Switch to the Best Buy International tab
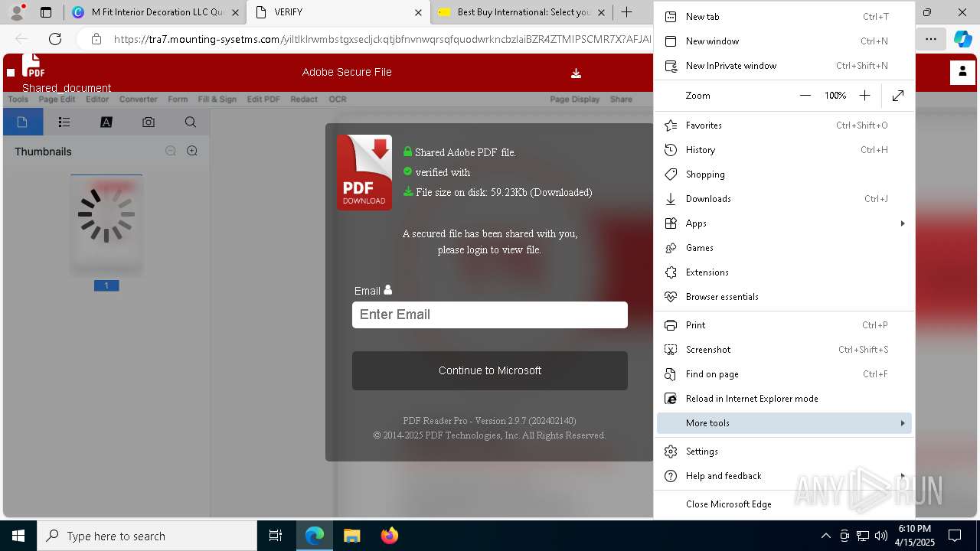The height and width of the screenshot is (551, 980). tap(521, 12)
